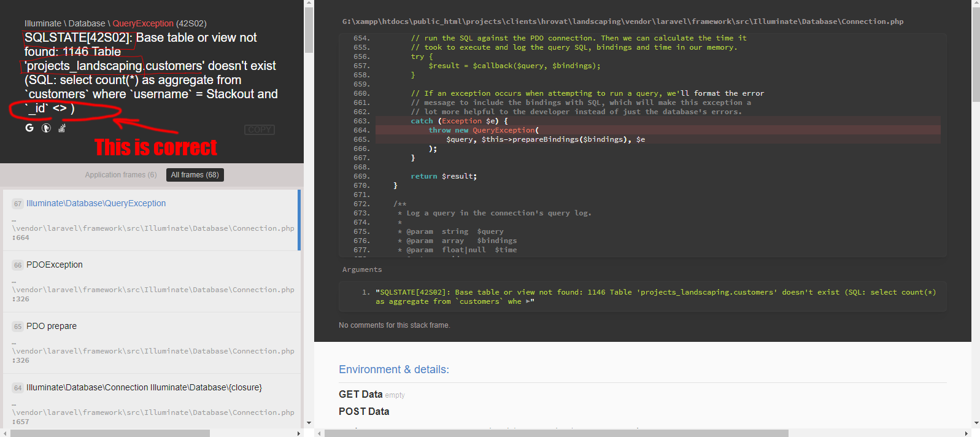Click 'No comments for this stack frame.' text
Viewport: 980px width, 437px height.
click(394, 325)
